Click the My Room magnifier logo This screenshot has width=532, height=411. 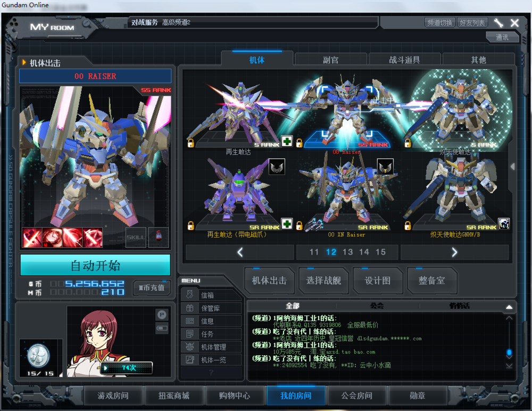(x=87, y=23)
